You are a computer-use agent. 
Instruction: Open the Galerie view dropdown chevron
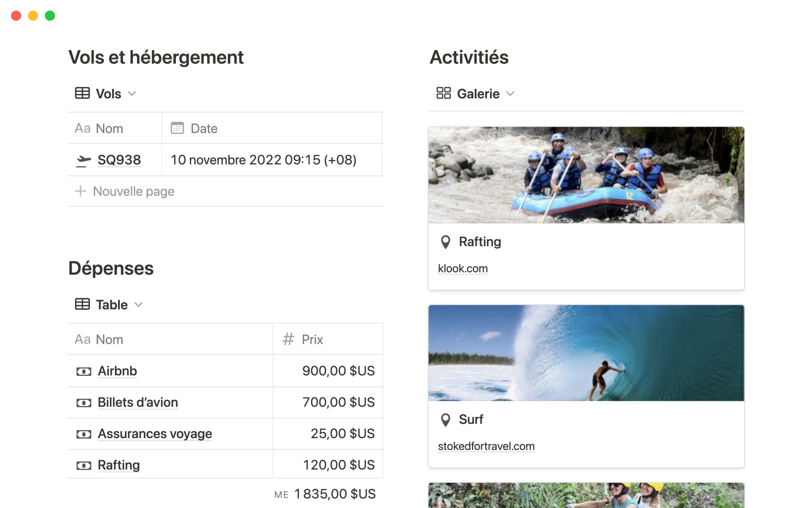(x=510, y=94)
